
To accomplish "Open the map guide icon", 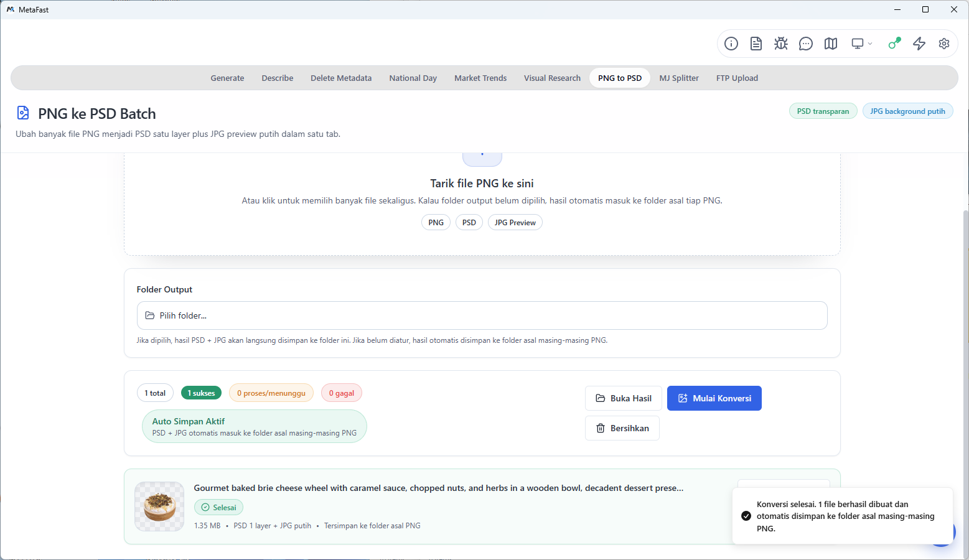I will 831,44.
